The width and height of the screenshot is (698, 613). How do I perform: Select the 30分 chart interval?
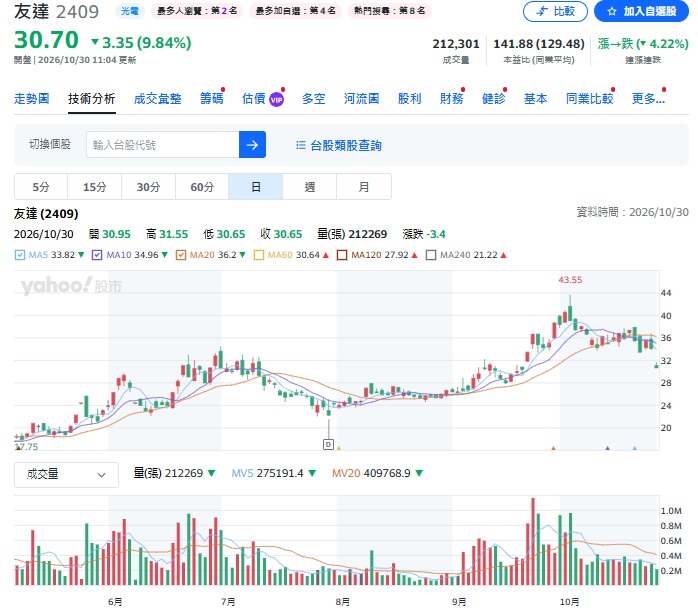pos(148,187)
